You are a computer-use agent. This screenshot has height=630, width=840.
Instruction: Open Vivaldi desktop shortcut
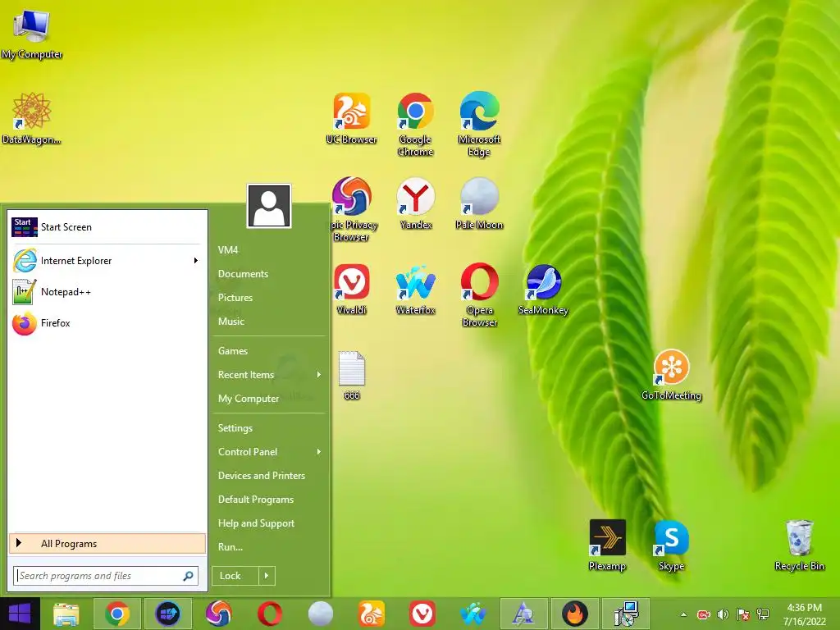351,290
